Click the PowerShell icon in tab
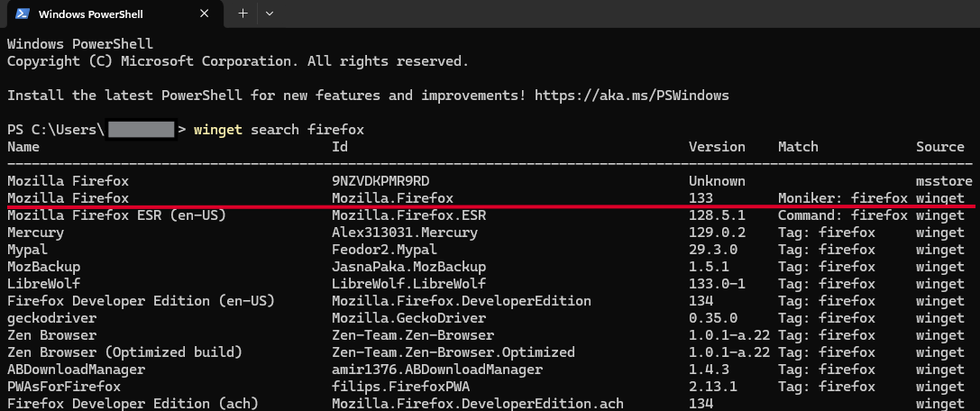 coord(23,14)
